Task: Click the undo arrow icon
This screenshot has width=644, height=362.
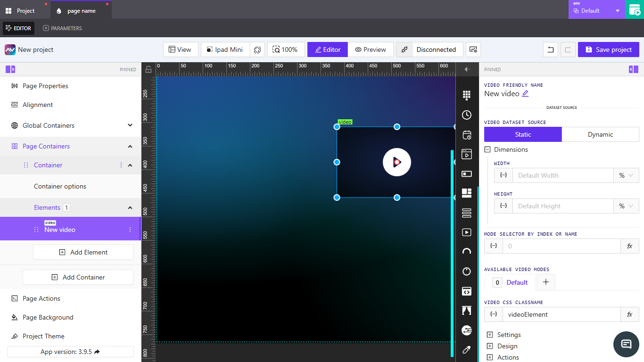Action: tap(550, 49)
